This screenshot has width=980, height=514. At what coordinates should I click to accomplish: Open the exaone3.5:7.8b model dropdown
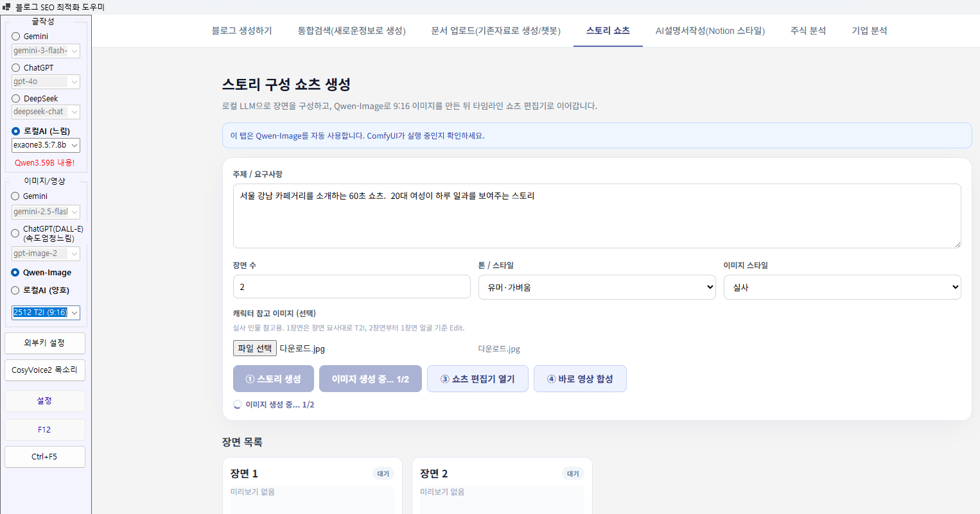(46, 145)
